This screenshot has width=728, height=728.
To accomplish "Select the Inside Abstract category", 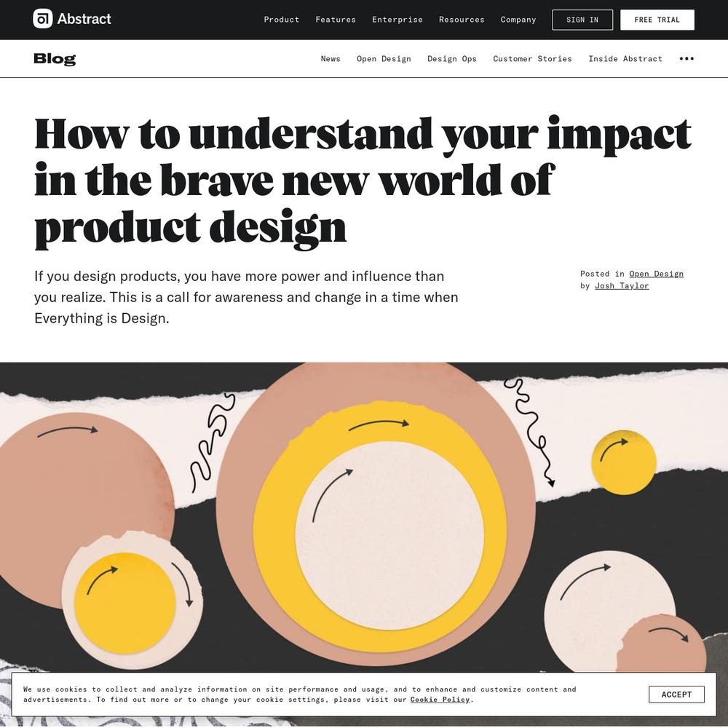I will 625,58.
